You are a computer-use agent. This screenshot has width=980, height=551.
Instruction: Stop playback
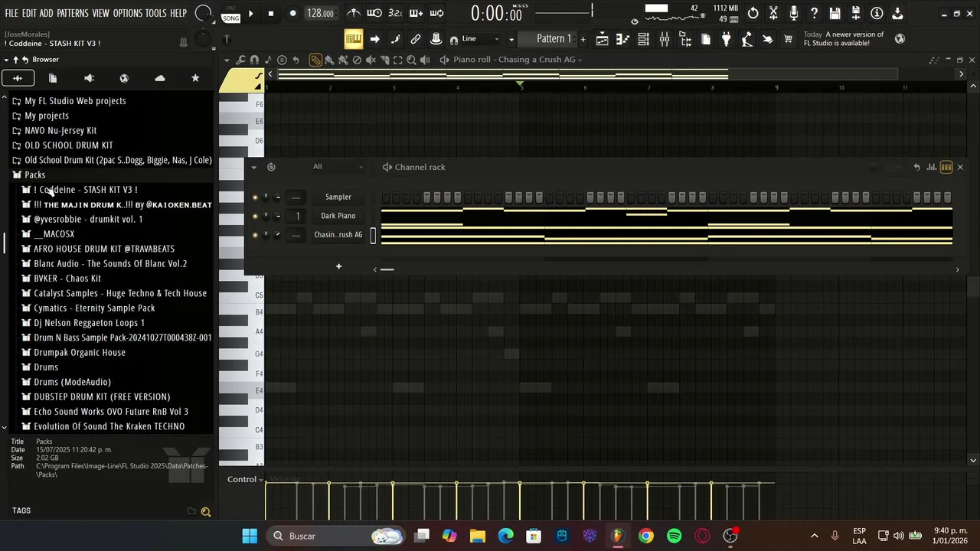(x=270, y=14)
